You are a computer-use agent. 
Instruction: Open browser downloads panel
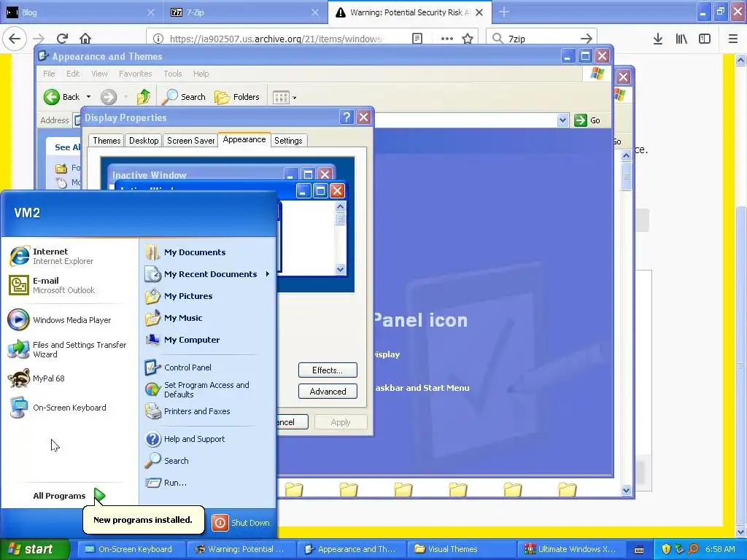coord(658,39)
